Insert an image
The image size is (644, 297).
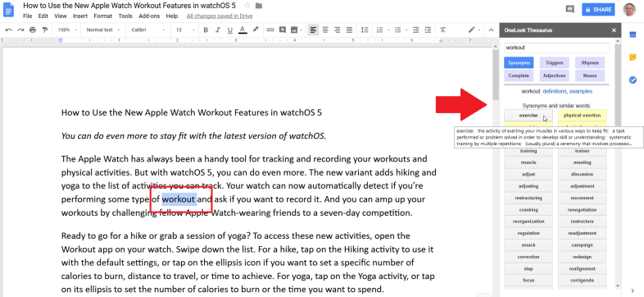click(x=294, y=30)
